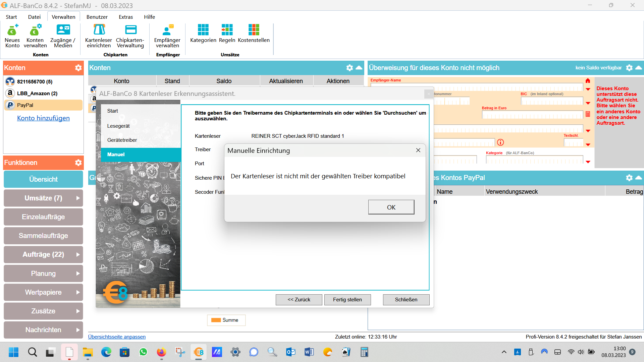Expand the Aufträge (22) submenu
644x362 pixels.
coord(78,254)
